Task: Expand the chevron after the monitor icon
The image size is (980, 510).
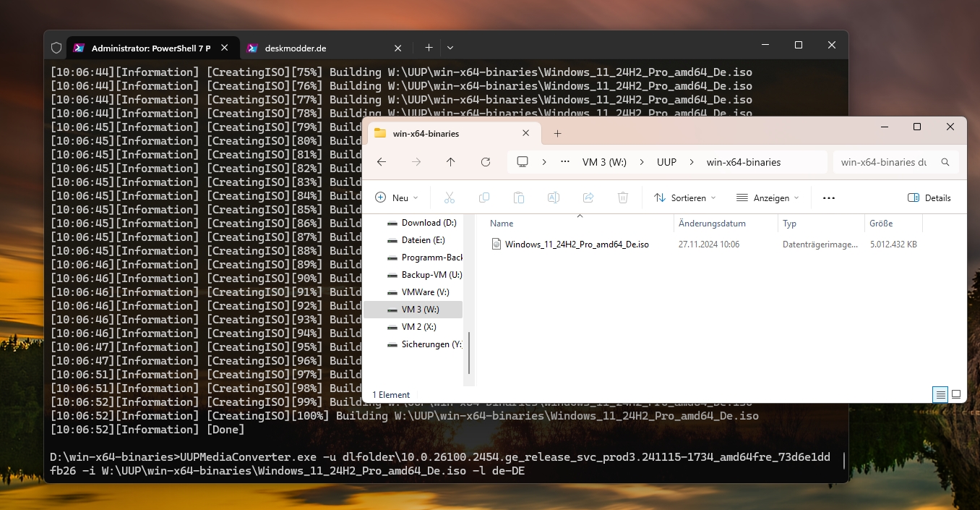Action: tap(544, 162)
